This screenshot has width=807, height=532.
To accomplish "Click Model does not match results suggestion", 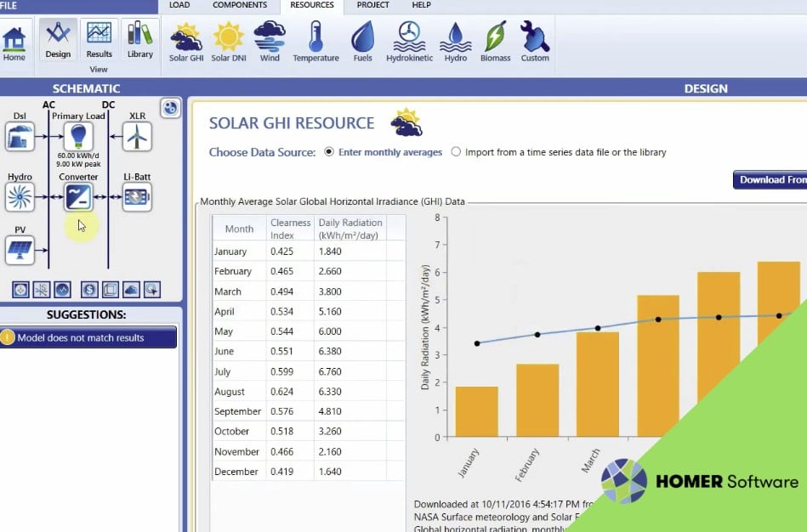I will [88, 337].
